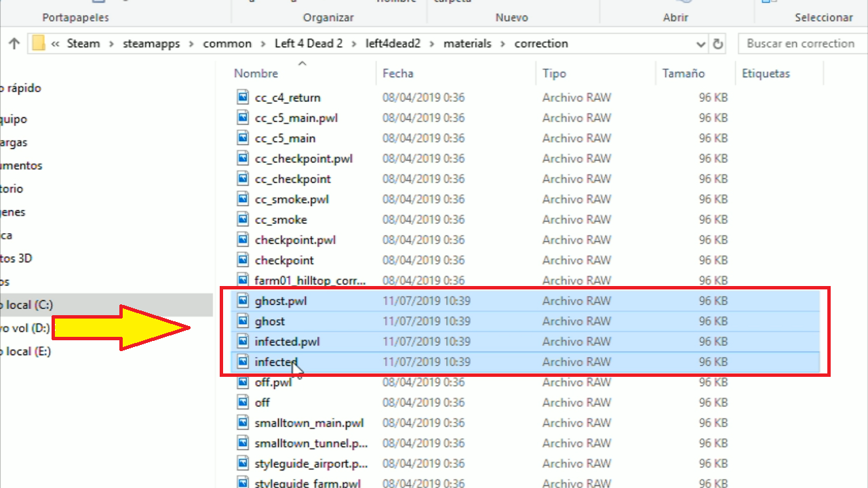Go to the common breadcrumb folder
The width and height of the screenshot is (868, 488).
227,43
